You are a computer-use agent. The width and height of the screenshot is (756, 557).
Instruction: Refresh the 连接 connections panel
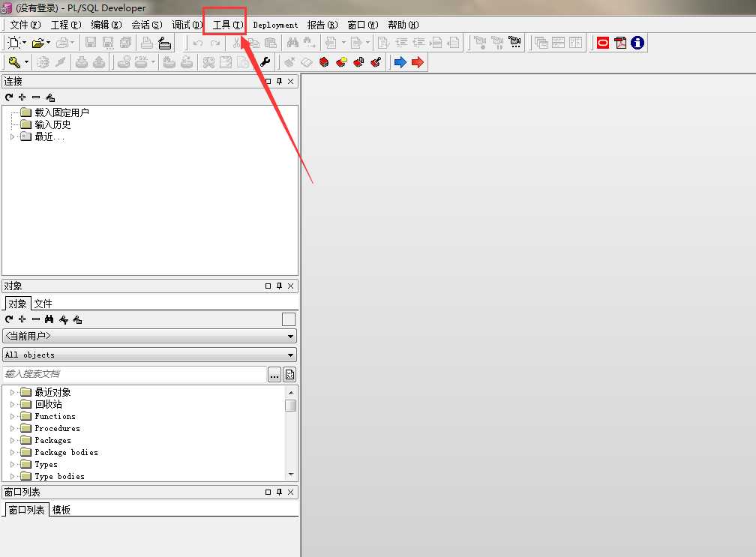9,97
